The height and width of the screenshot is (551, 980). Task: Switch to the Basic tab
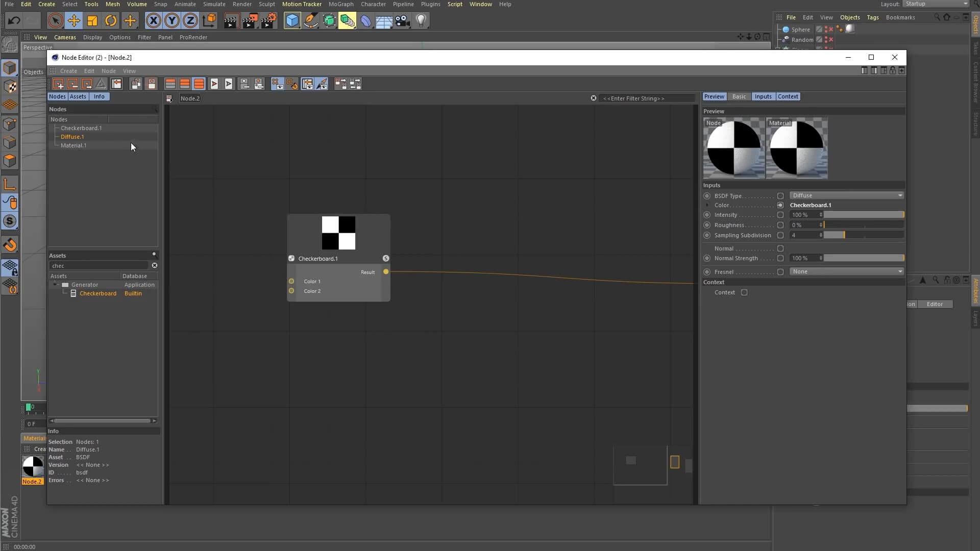(x=739, y=96)
